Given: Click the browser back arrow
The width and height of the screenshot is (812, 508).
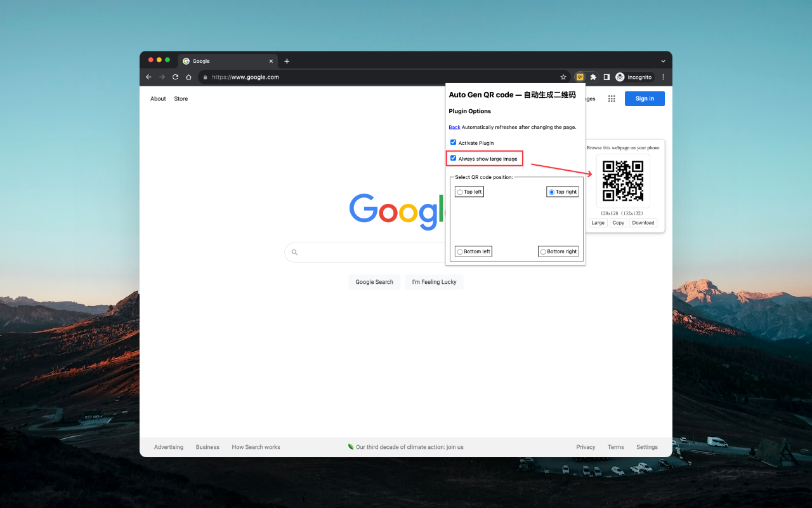Looking at the screenshot, I should click(148, 77).
